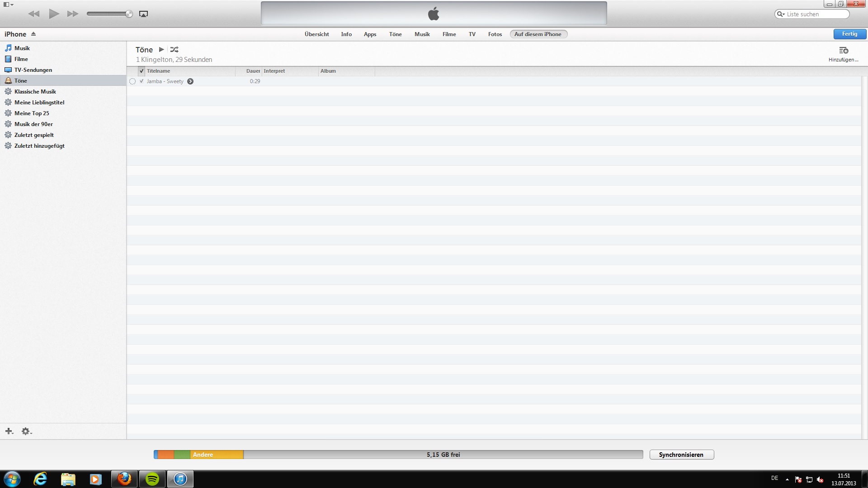
Task: Click the AirPlay icon
Action: click(143, 14)
